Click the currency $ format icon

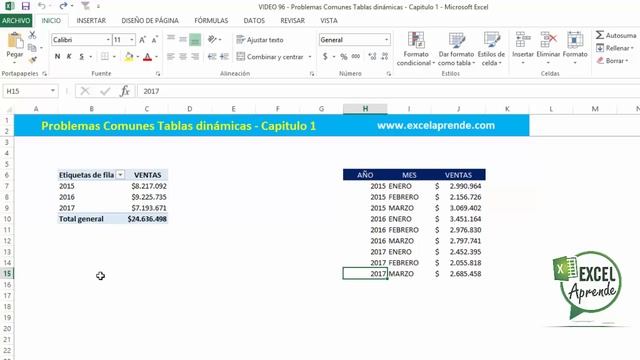325,56
